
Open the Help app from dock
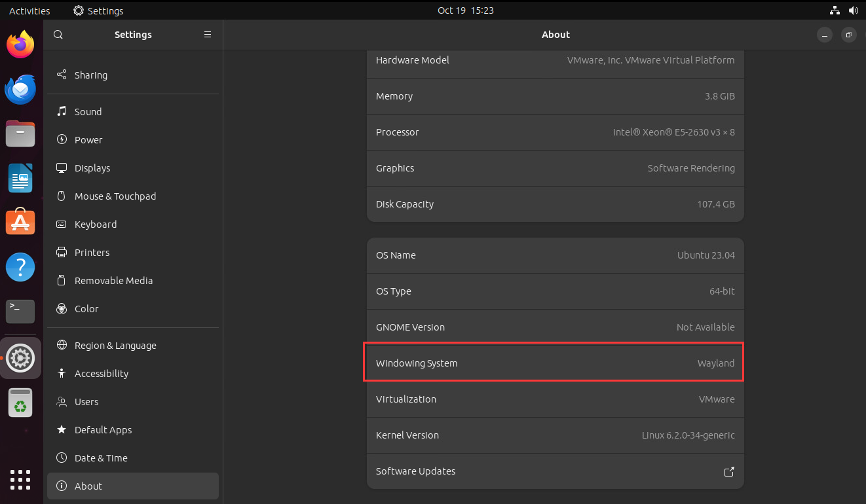pos(20,267)
